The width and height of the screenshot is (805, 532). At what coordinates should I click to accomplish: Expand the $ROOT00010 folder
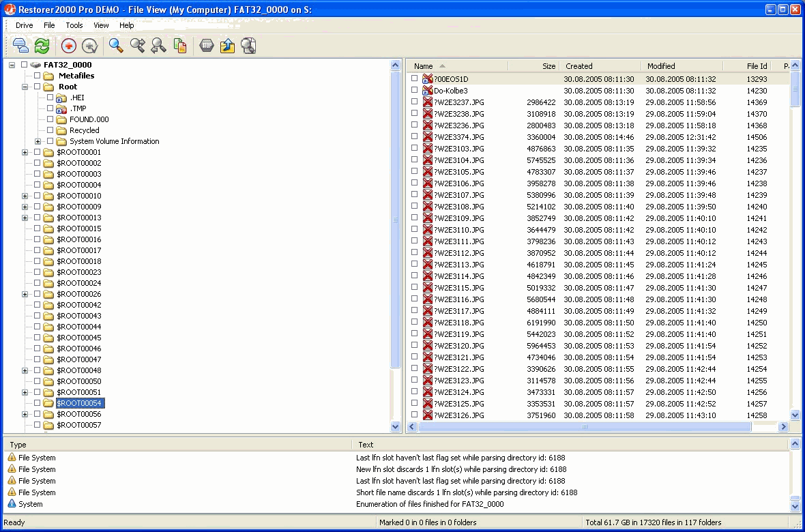click(x=25, y=196)
